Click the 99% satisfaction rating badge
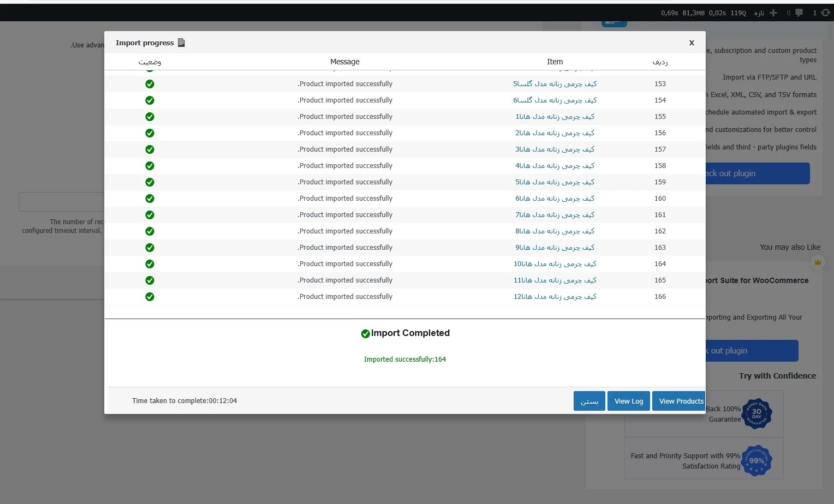 pyautogui.click(x=756, y=460)
